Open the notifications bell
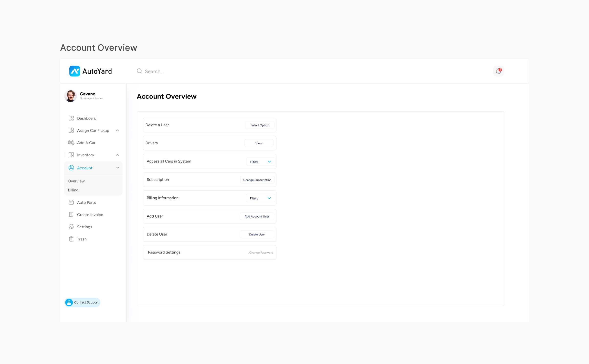Viewport: 589px width, 364px height. point(498,71)
